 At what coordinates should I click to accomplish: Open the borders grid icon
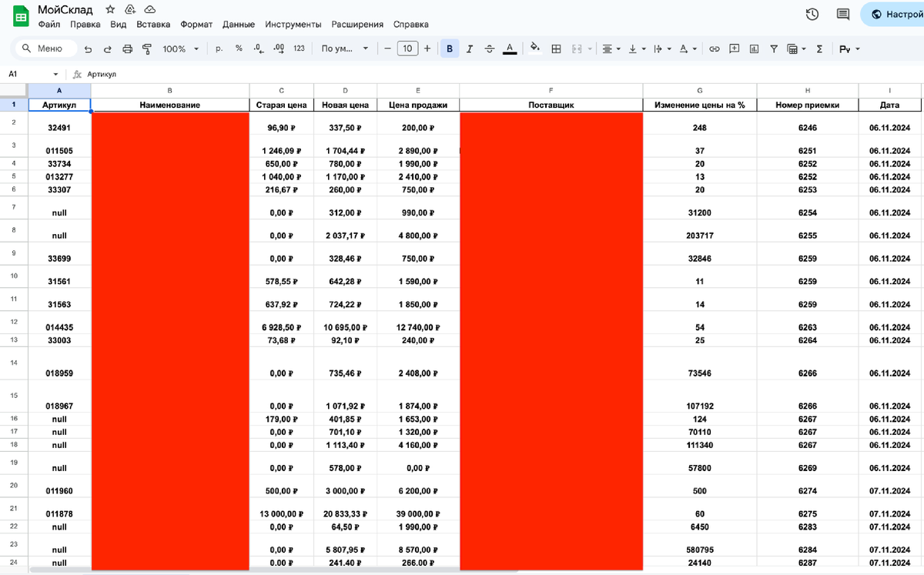(556, 48)
